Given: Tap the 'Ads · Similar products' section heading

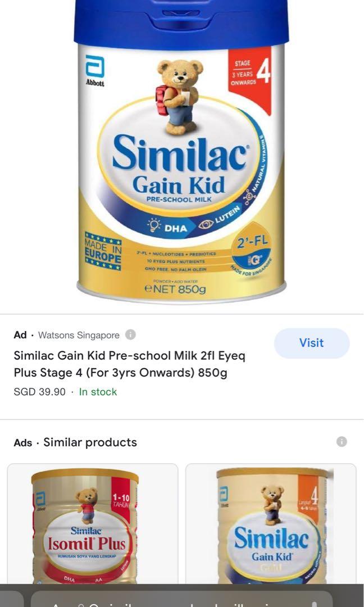Looking at the screenshot, I should [x=75, y=442].
